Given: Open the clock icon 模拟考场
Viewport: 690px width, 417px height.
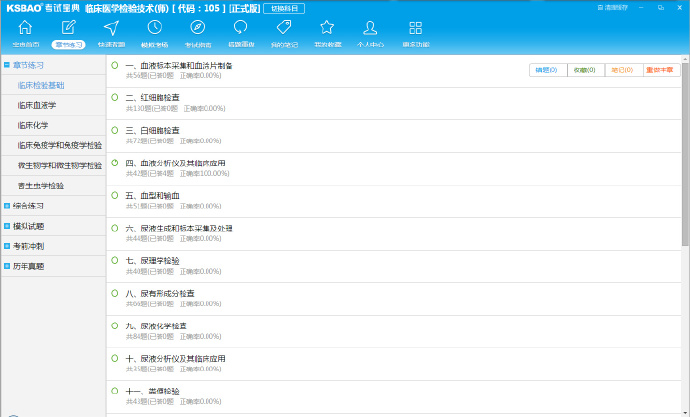Looking at the screenshot, I should (x=154, y=28).
